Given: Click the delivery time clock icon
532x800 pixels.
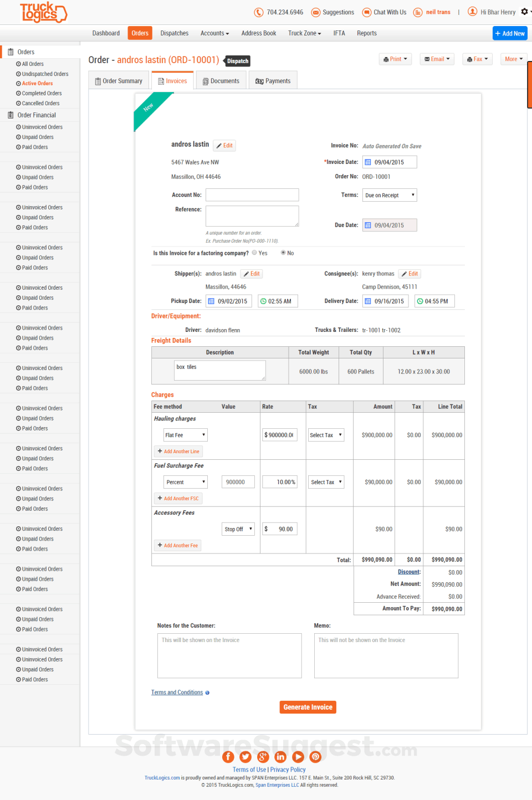Looking at the screenshot, I should [x=420, y=301].
